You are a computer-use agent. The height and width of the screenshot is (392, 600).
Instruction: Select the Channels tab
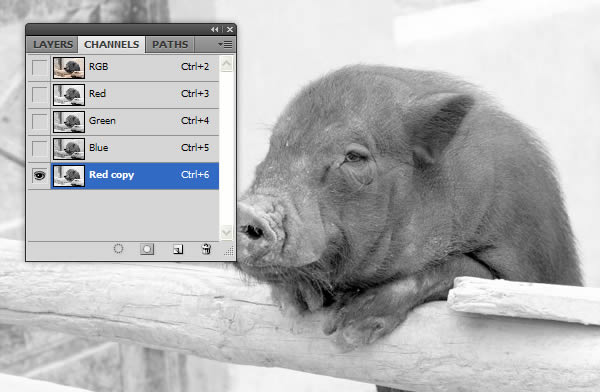coord(111,44)
